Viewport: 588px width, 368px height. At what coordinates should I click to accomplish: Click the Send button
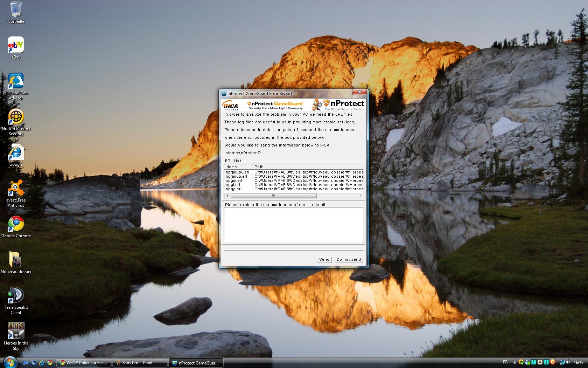324,259
